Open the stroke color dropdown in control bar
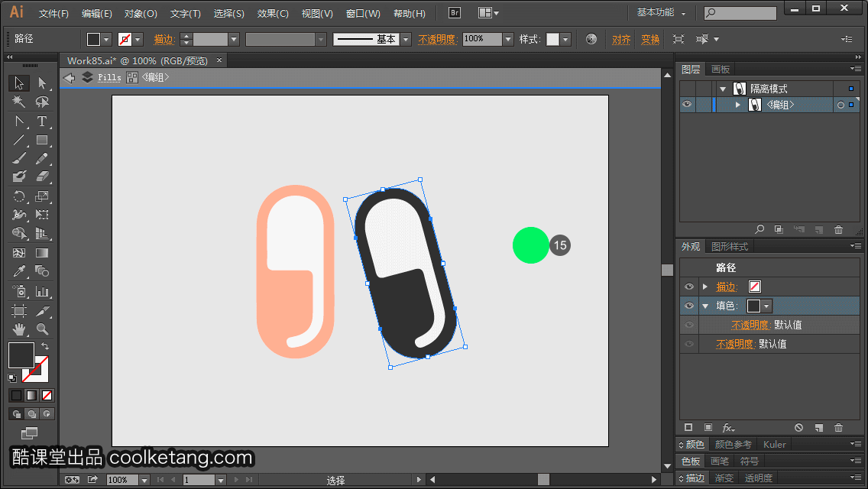 pyautogui.click(x=138, y=39)
